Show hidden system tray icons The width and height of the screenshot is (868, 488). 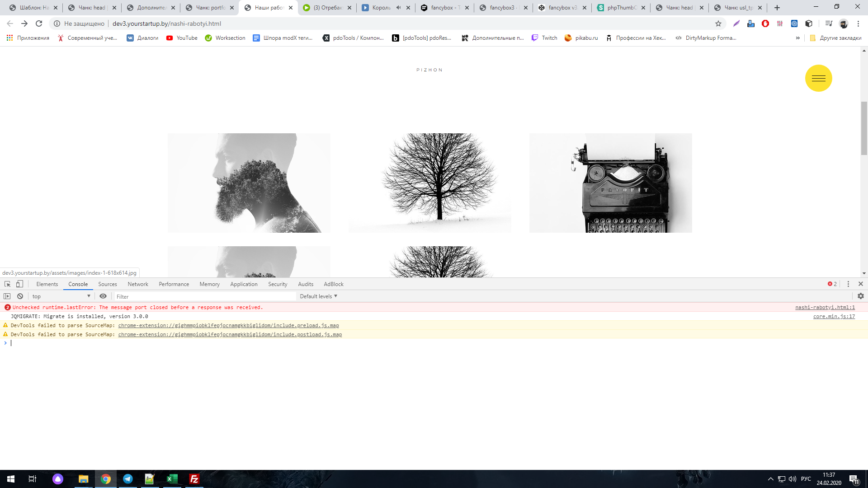(770, 479)
